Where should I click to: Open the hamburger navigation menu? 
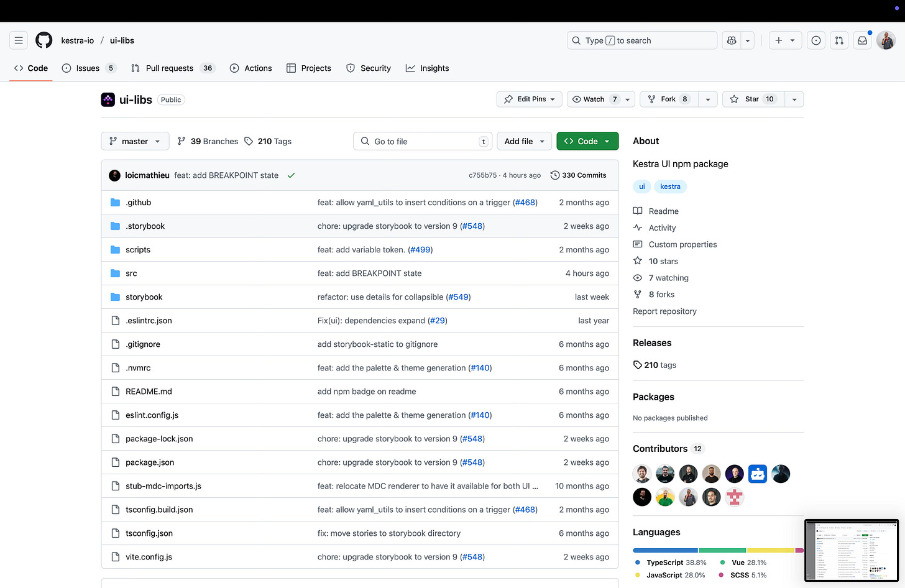click(x=19, y=40)
